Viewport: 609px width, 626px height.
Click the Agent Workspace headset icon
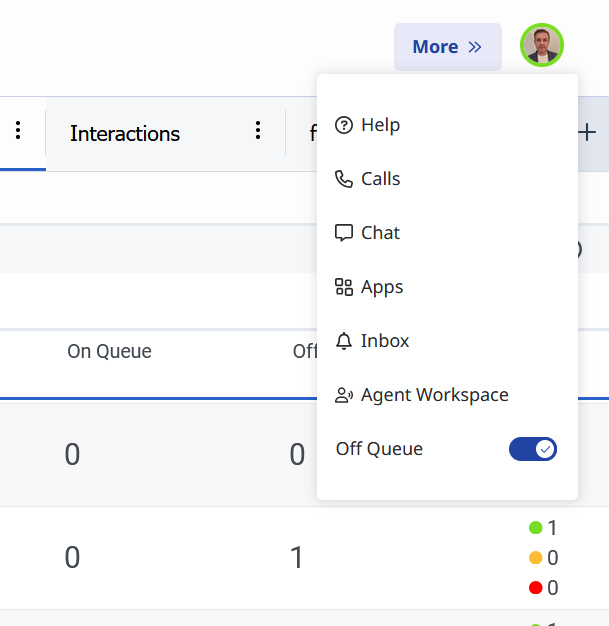(344, 395)
